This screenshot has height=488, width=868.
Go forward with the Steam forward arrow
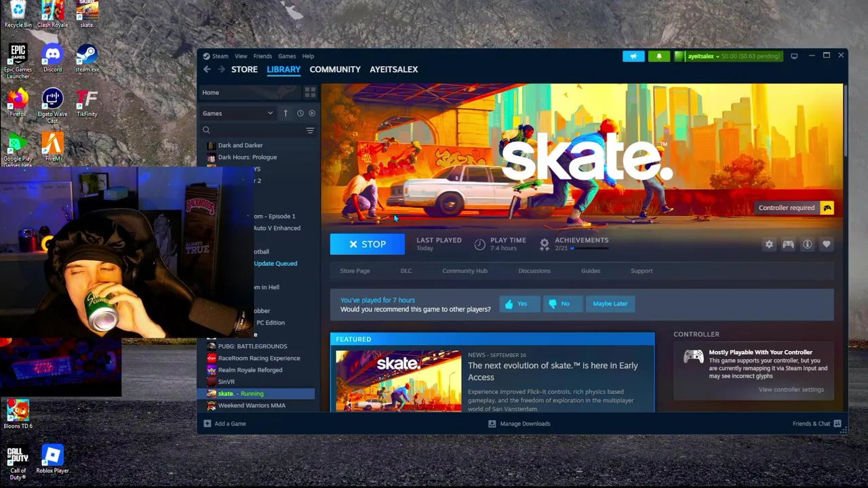222,69
